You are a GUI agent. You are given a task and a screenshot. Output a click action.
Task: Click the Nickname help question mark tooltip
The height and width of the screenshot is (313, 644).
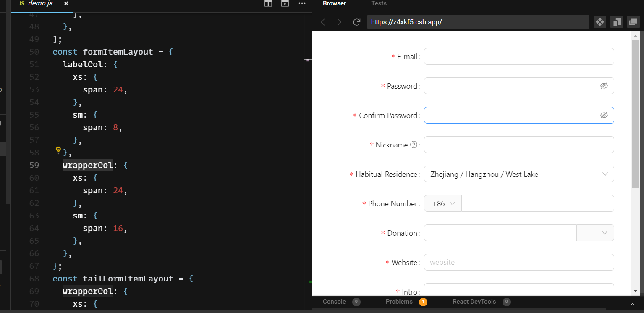pos(414,145)
